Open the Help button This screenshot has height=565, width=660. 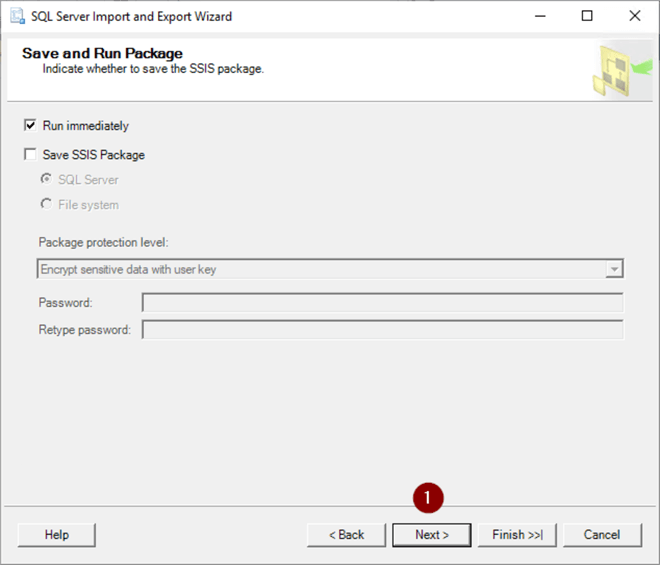57,535
